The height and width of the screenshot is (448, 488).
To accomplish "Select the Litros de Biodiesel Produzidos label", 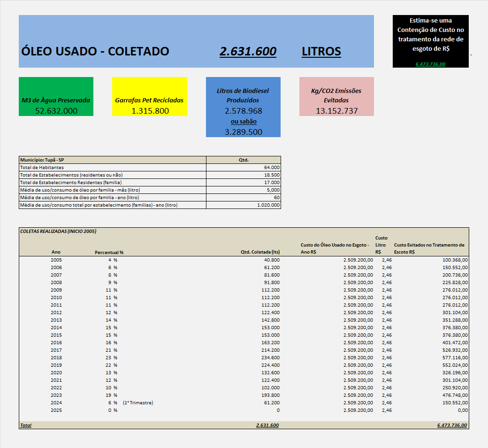I will 243,95.
